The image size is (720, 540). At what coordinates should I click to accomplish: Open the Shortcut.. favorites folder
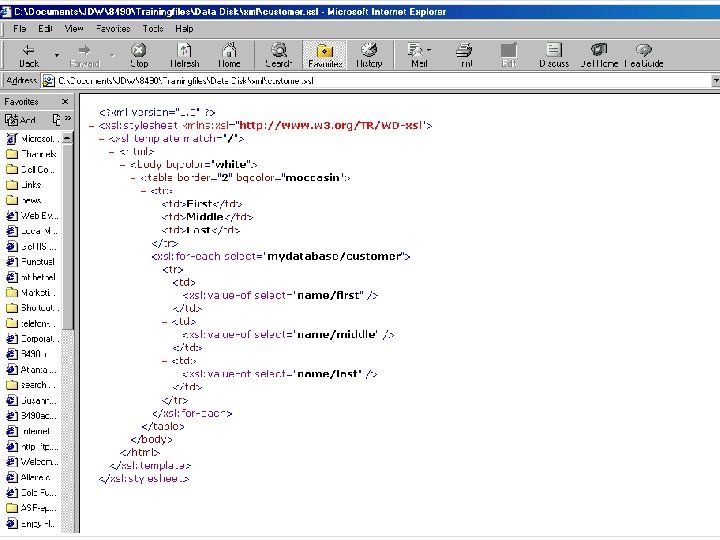click(x=33, y=308)
